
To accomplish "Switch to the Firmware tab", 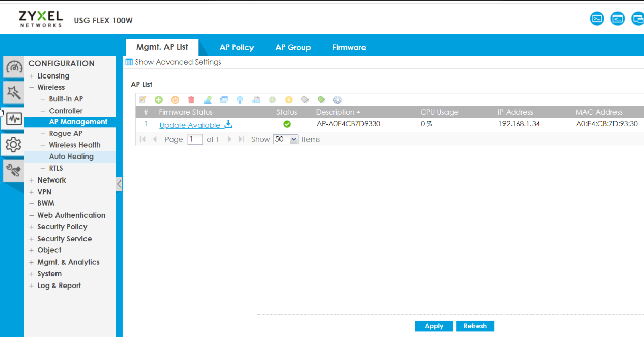I will coord(349,47).
